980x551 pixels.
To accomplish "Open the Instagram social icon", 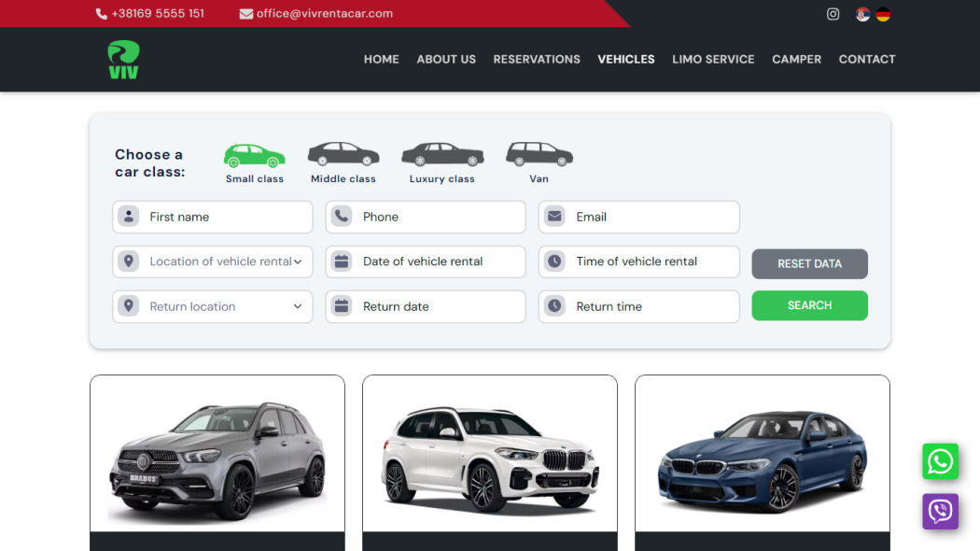I will [x=833, y=14].
